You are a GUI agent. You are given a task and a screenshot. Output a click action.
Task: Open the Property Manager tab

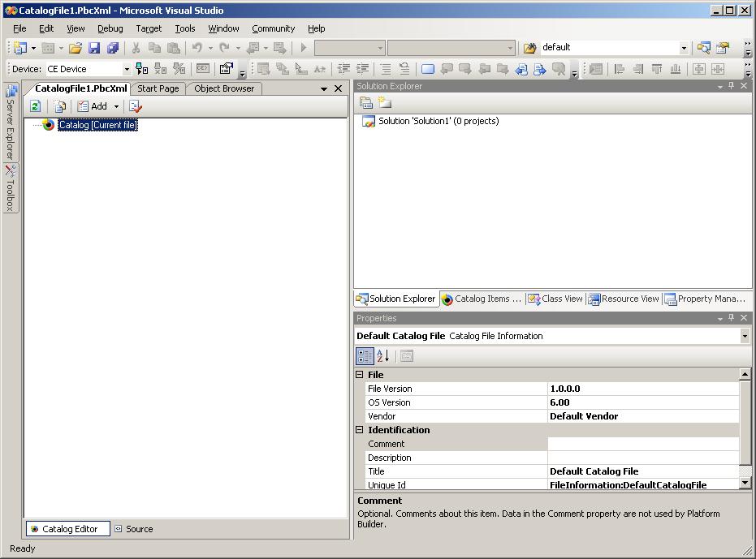coord(706,299)
